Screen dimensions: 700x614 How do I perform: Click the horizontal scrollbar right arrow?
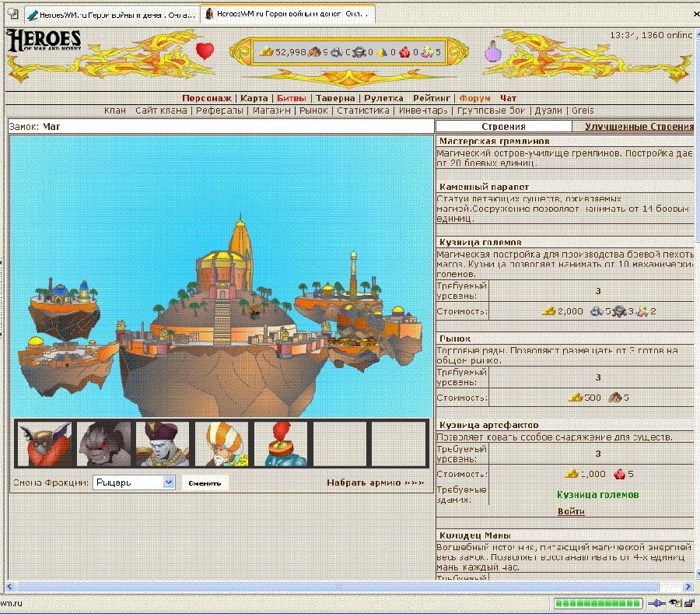688,586
